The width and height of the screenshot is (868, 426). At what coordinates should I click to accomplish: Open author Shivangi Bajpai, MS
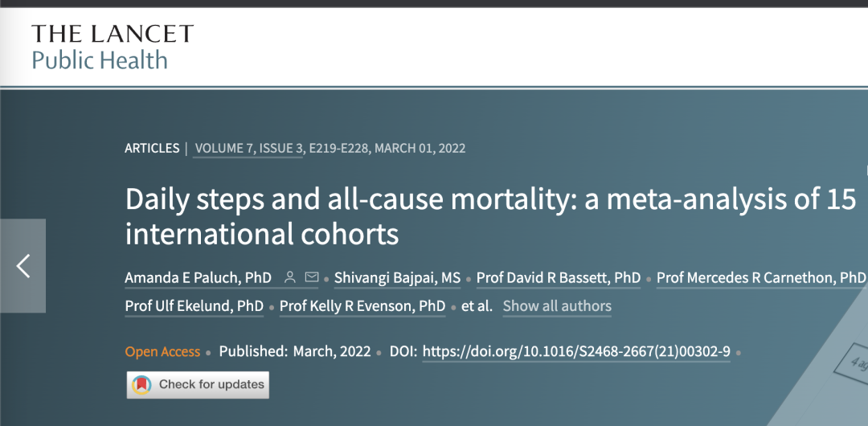pos(398,278)
